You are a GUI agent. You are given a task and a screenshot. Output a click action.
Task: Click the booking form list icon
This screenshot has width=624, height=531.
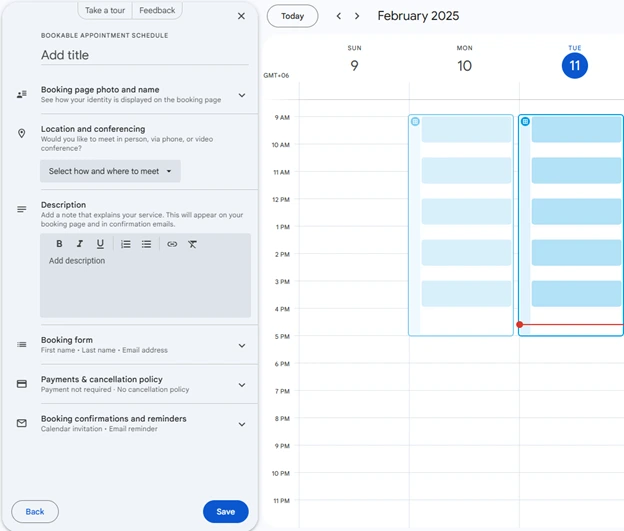(x=22, y=344)
